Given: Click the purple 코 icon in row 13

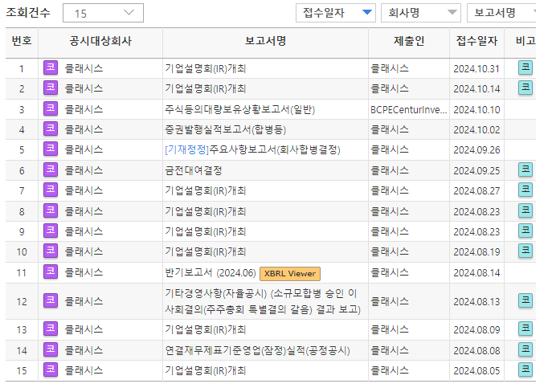Looking at the screenshot, I should 51,329.
